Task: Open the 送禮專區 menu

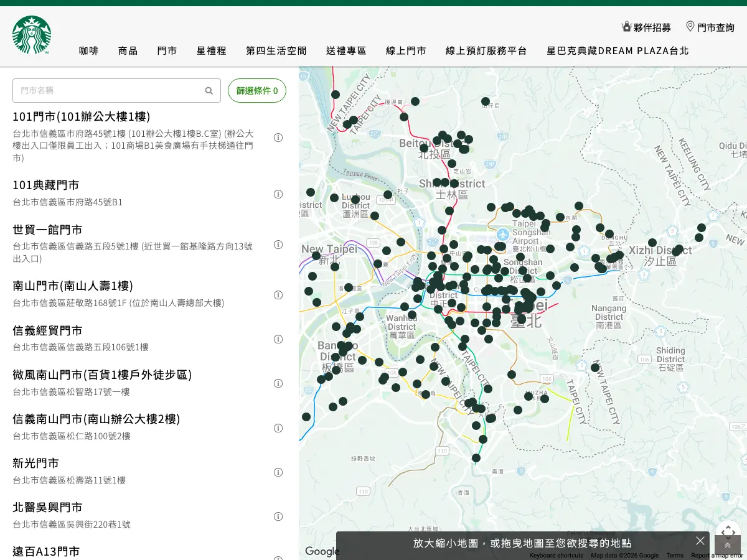Action: point(346,50)
